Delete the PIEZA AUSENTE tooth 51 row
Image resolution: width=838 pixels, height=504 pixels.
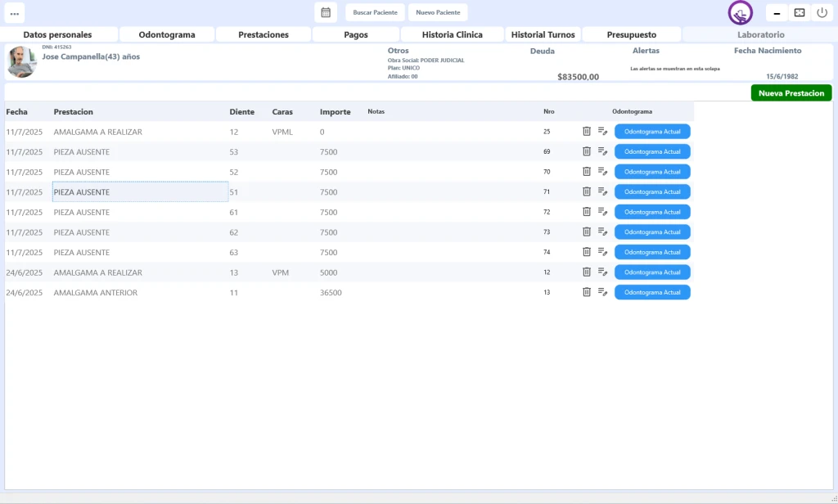click(586, 191)
